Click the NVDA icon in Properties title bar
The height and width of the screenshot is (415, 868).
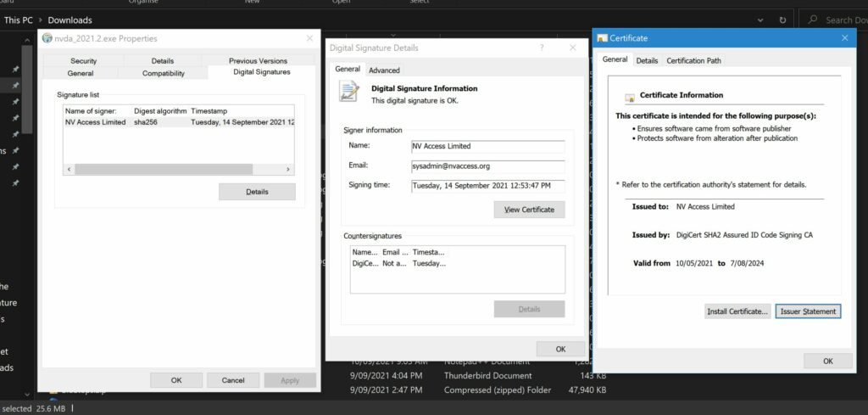(47, 38)
